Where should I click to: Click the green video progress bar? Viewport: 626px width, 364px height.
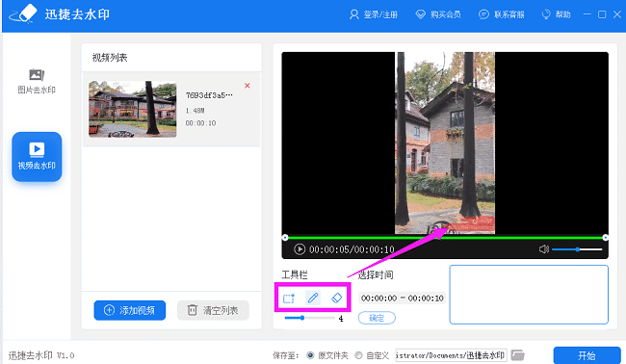click(445, 238)
